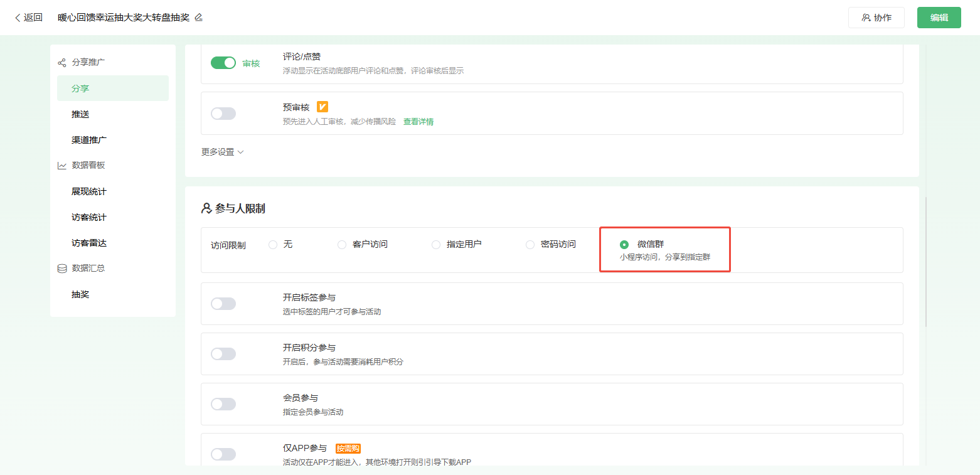Click the 分享推广 section header
The image size is (980, 475).
(88, 63)
